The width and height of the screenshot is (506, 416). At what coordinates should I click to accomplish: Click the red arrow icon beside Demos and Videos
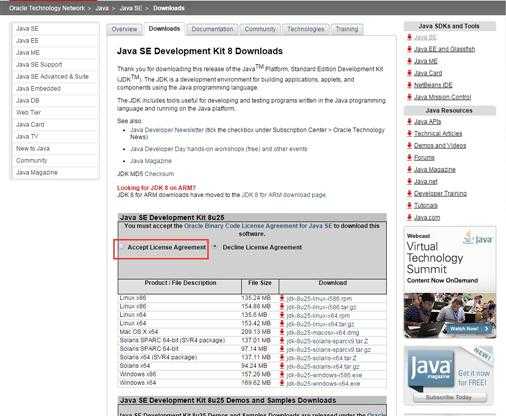[410, 145]
